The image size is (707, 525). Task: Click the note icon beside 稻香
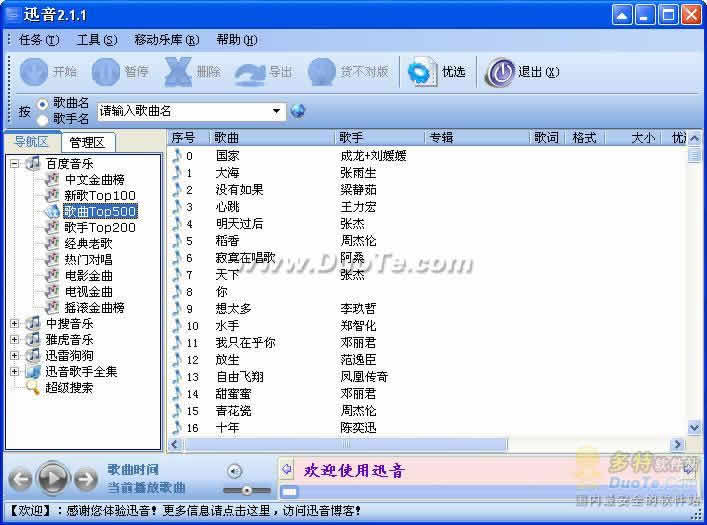point(177,240)
